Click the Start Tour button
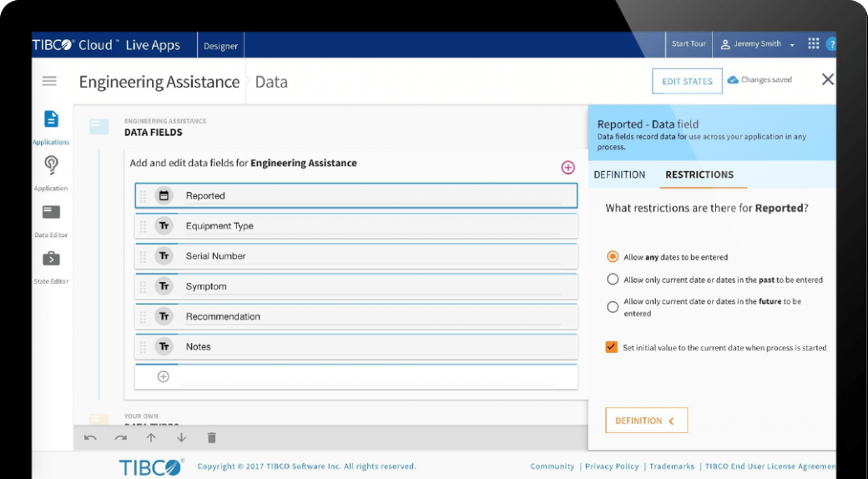868x479 pixels. pyautogui.click(x=689, y=43)
